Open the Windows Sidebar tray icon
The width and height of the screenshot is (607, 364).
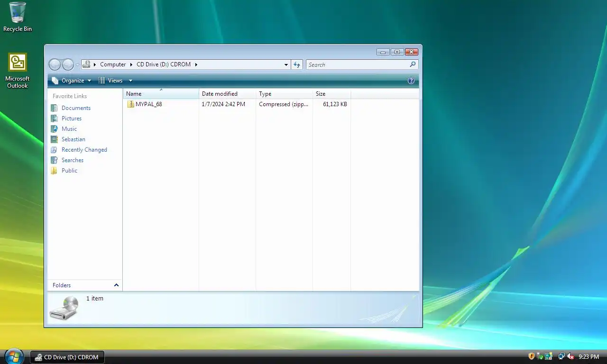(x=549, y=356)
